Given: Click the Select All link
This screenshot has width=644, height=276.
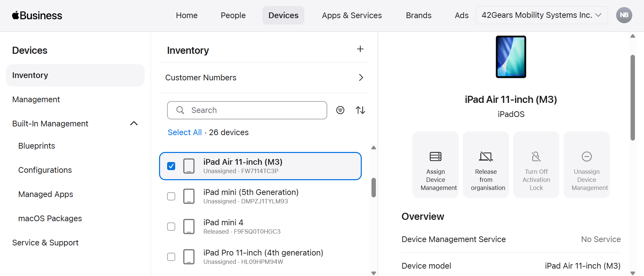Looking at the screenshot, I should point(185,132).
